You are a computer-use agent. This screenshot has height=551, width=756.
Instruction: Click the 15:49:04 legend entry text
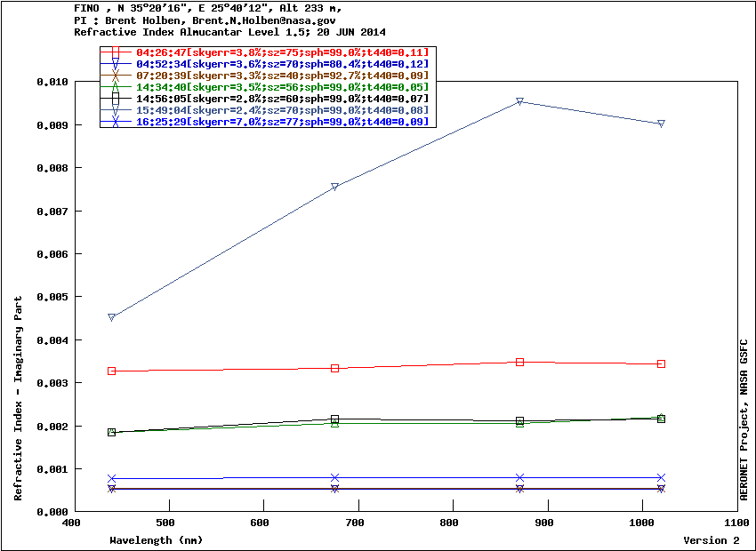tap(282, 110)
